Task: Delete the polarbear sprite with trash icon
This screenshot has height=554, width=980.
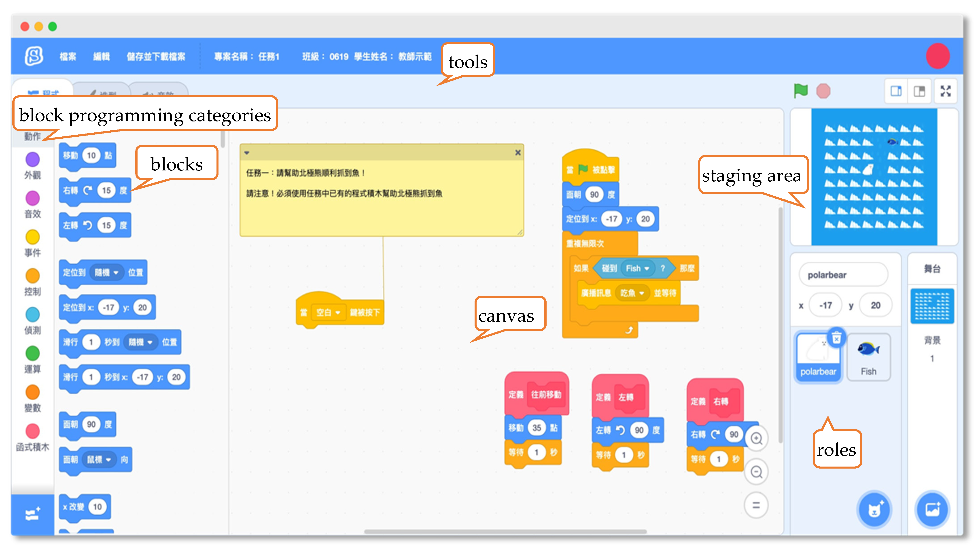Action: coord(836,338)
